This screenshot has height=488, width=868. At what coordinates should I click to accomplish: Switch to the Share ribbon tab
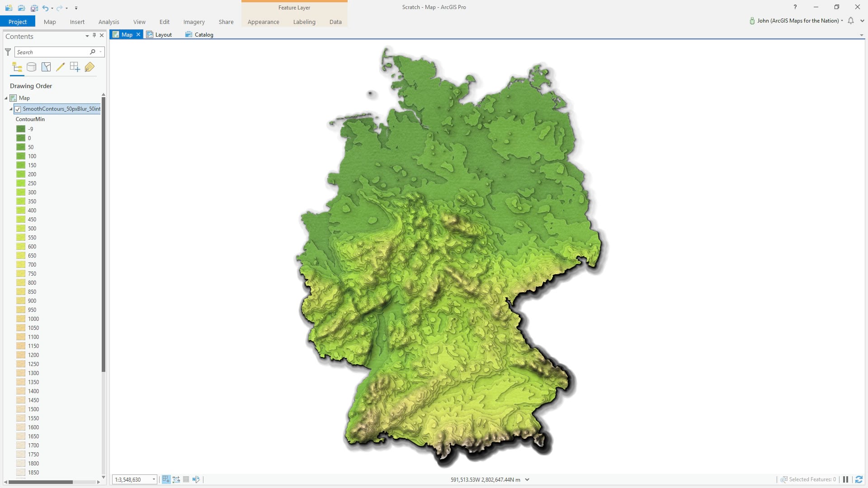coord(226,22)
